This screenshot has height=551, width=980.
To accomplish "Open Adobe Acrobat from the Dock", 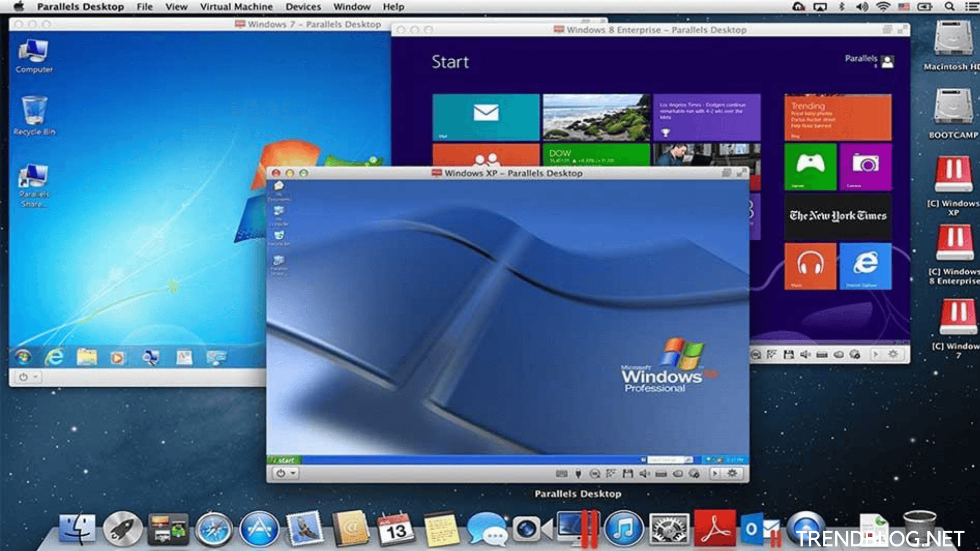I will coord(715,529).
